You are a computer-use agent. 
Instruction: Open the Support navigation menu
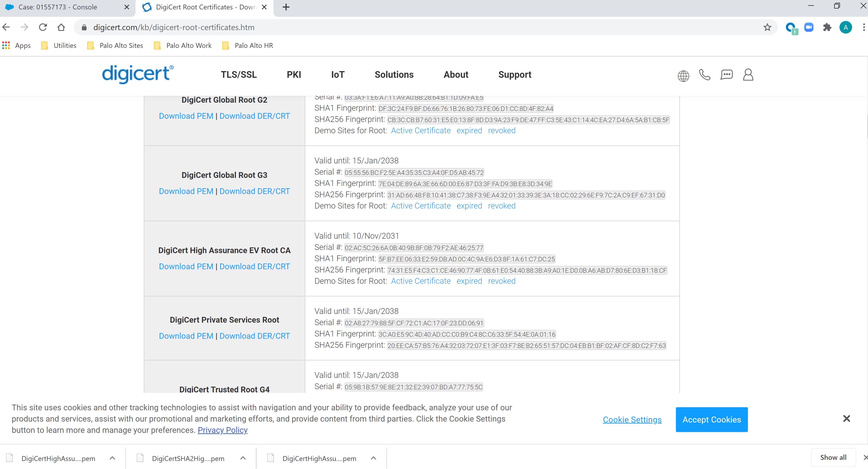click(x=515, y=75)
